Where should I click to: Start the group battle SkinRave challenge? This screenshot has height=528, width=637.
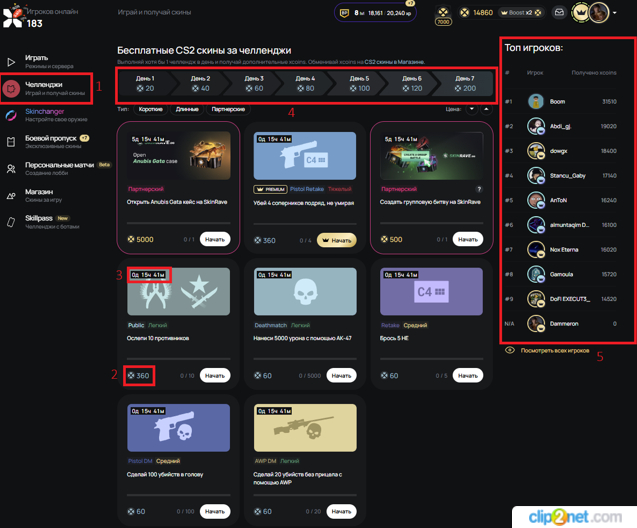coord(468,239)
